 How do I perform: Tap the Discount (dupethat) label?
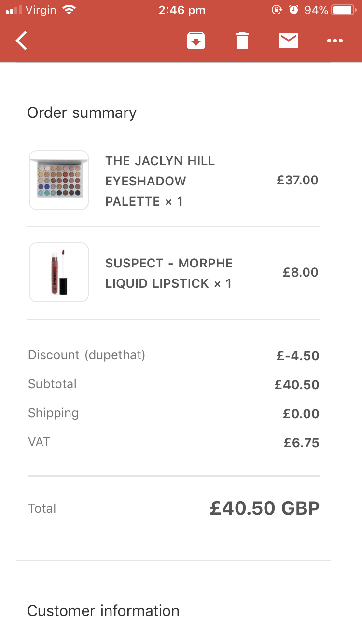coord(87,355)
